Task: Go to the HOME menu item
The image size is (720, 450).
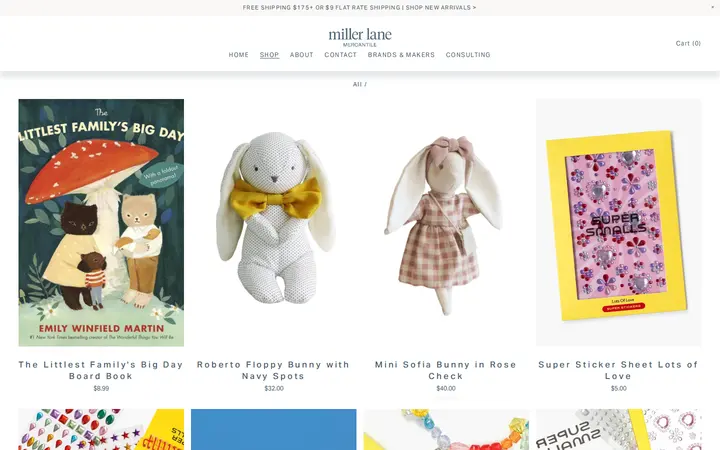Action: coord(239,55)
